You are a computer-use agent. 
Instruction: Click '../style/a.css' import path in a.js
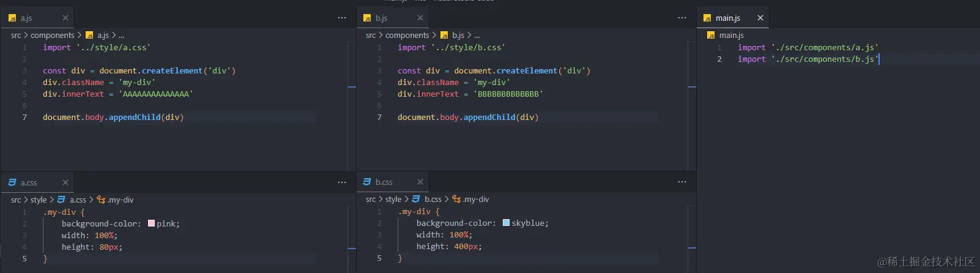113,48
